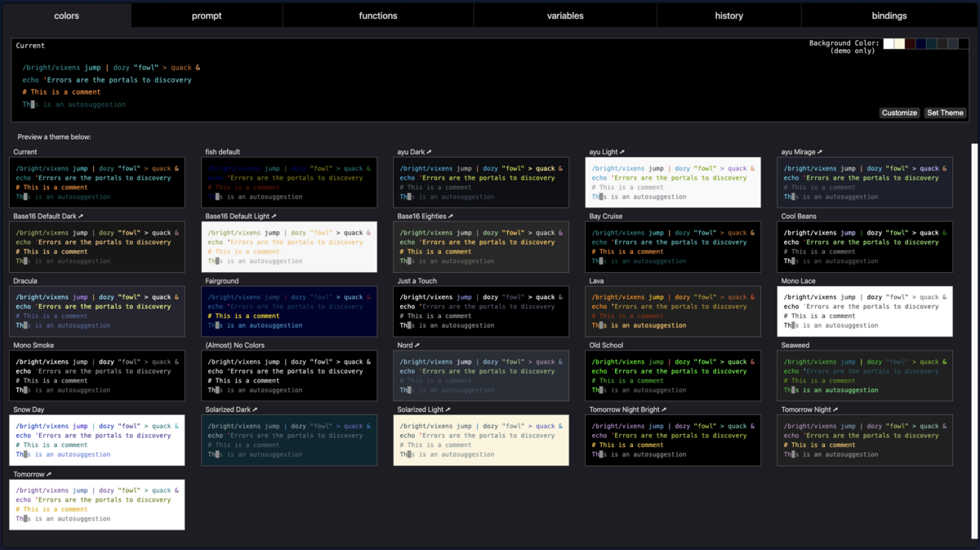The image size is (980, 550).
Task: Pick the dark teal background color swatch
Action: 931,43
